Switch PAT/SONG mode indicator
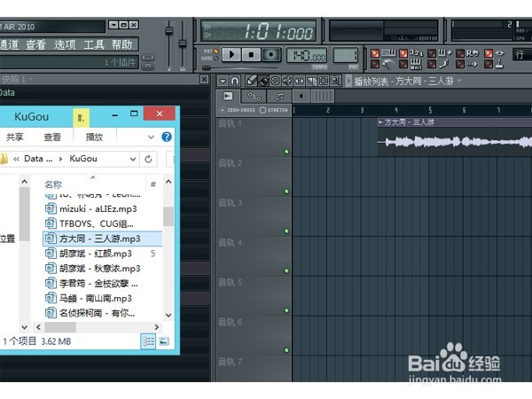This screenshot has width=532, height=399. pyautogui.click(x=211, y=55)
